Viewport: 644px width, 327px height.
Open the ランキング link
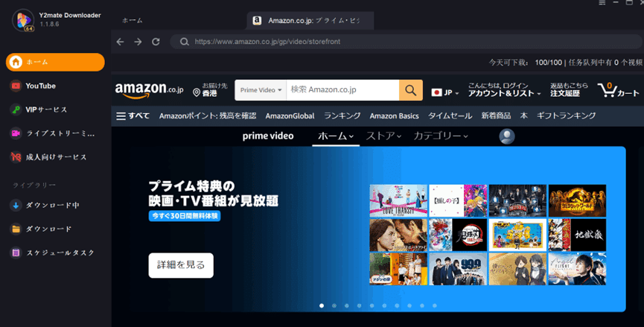(342, 116)
